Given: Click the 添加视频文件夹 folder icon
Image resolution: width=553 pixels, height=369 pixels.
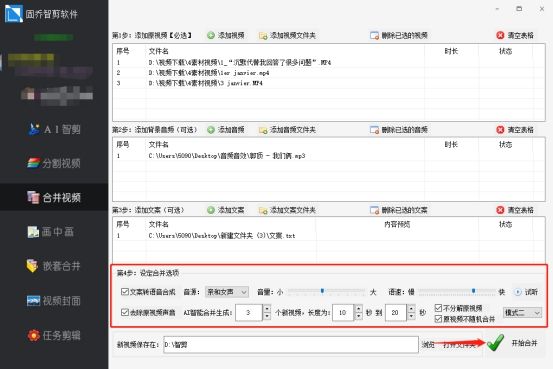Looking at the screenshot, I should pos(263,36).
